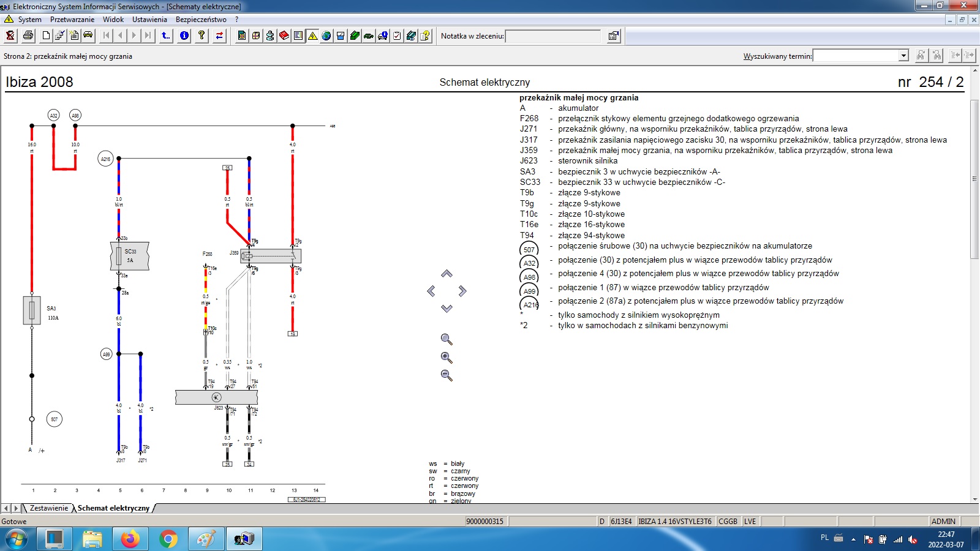Open the order note button beside the note field

click(613, 36)
